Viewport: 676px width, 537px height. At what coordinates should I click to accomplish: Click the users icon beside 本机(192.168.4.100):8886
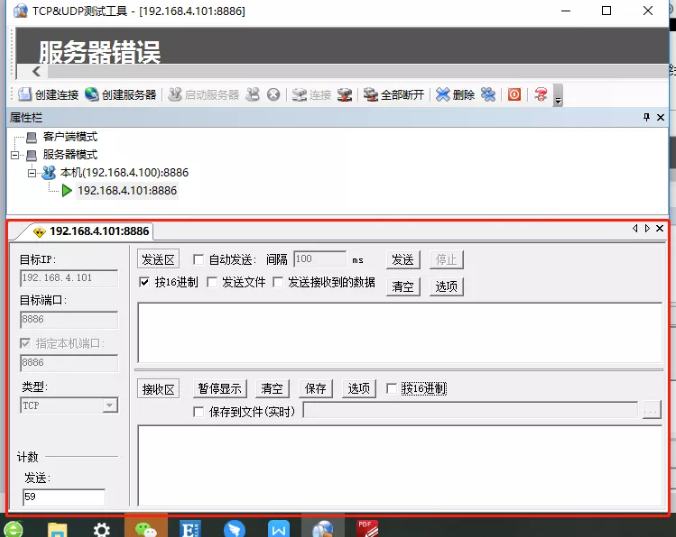point(49,172)
